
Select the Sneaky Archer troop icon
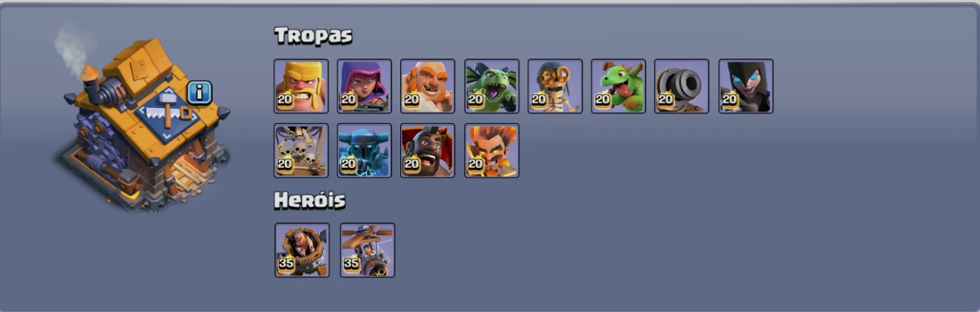pos(364,86)
